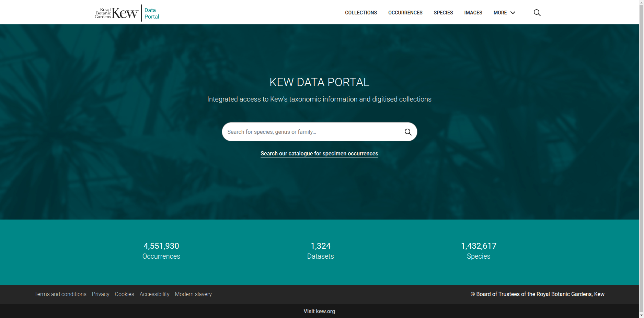
Task: Open the Privacy footer link
Action: (101, 294)
